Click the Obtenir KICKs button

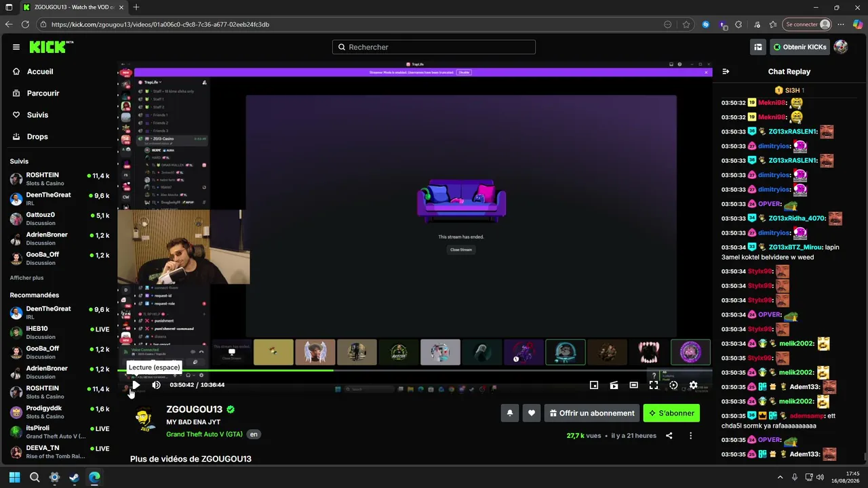click(800, 47)
